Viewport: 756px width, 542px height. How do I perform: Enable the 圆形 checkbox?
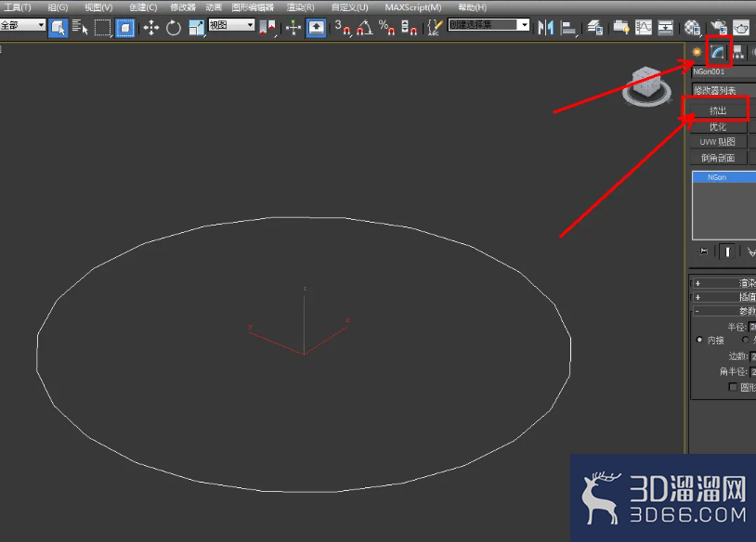click(733, 387)
